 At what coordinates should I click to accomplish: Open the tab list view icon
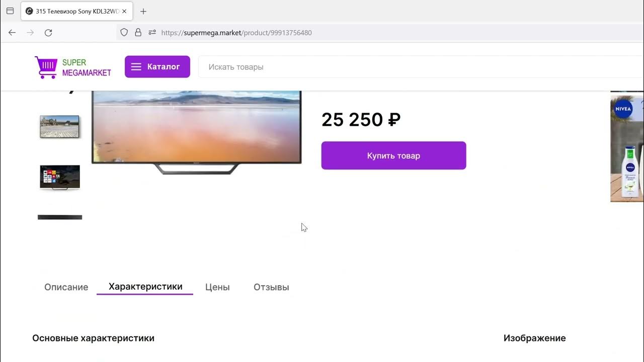pos(10,11)
